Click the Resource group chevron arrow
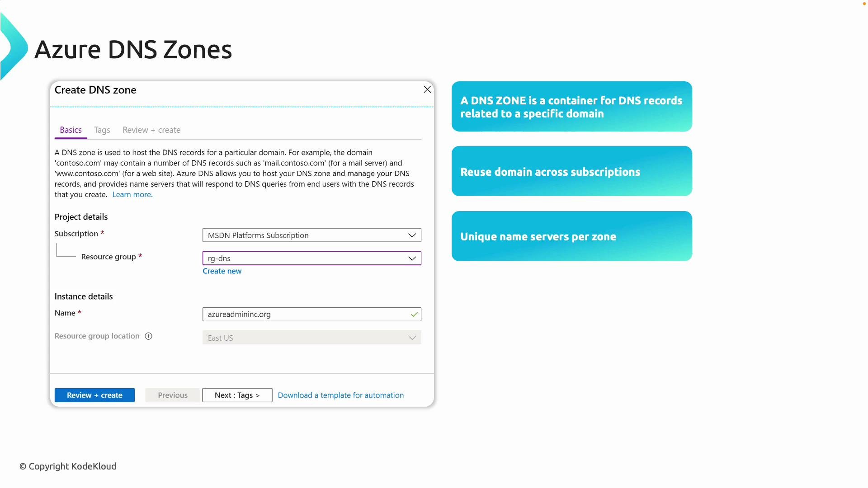This screenshot has width=868, height=488. tap(412, 258)
